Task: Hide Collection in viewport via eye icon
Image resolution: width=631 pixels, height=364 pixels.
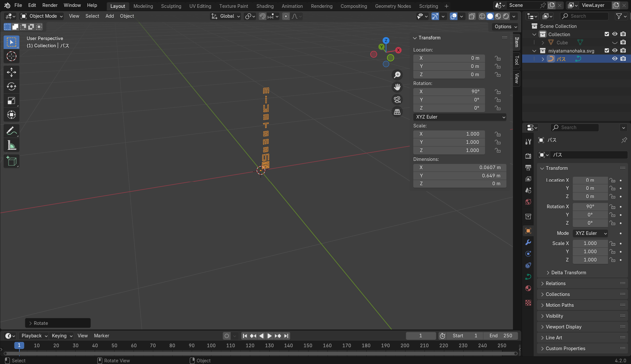Action: click(615, 34)
